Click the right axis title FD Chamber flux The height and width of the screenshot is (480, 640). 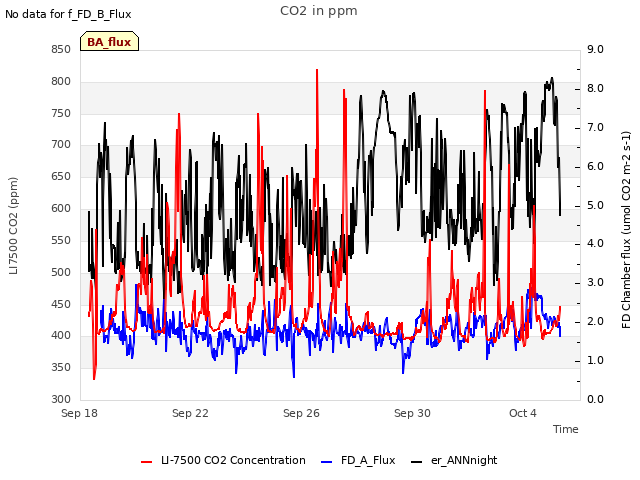tap(626, 230)
